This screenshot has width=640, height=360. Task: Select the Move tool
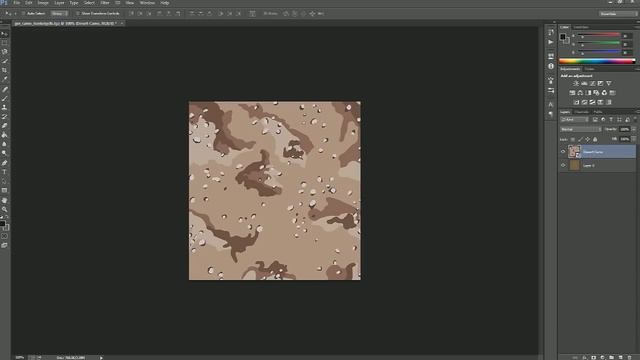click(x=4, y=34)
